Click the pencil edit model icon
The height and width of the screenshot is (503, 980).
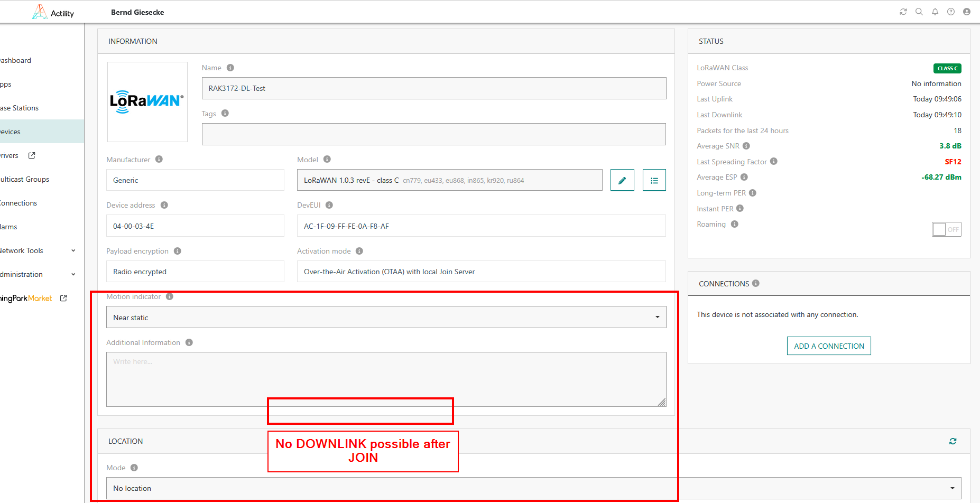click(622, 180)
